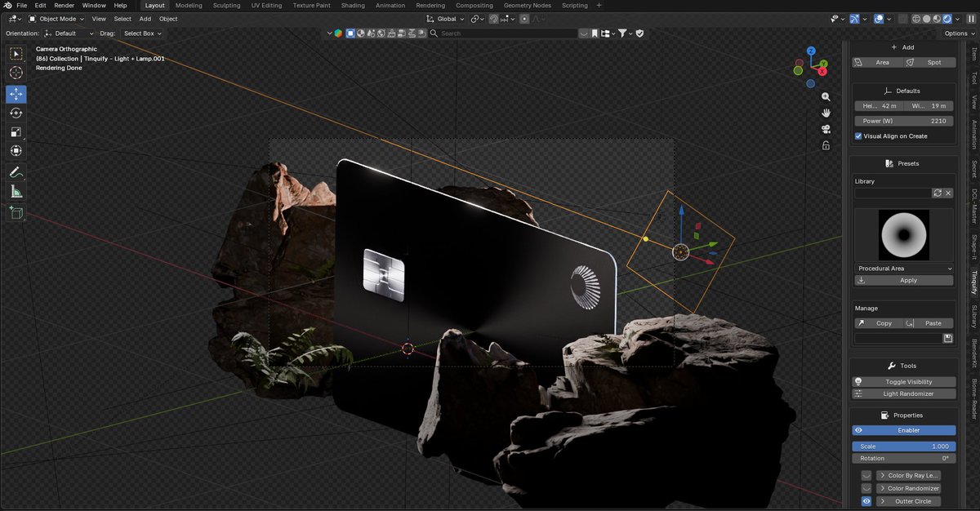Click the Apply preset button
The width and height of the screenshot is (980, 511).
click(904, 280)
